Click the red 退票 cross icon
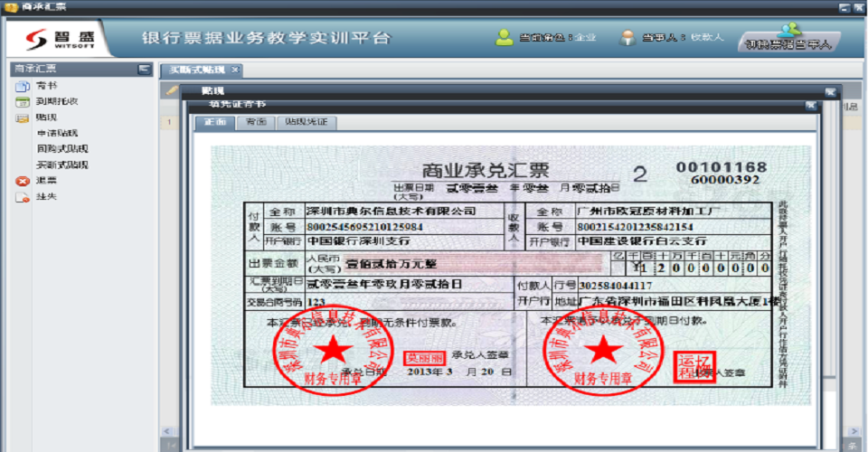Image resolution: width=868 pixels, height=452 pixels. coord(22,181)
